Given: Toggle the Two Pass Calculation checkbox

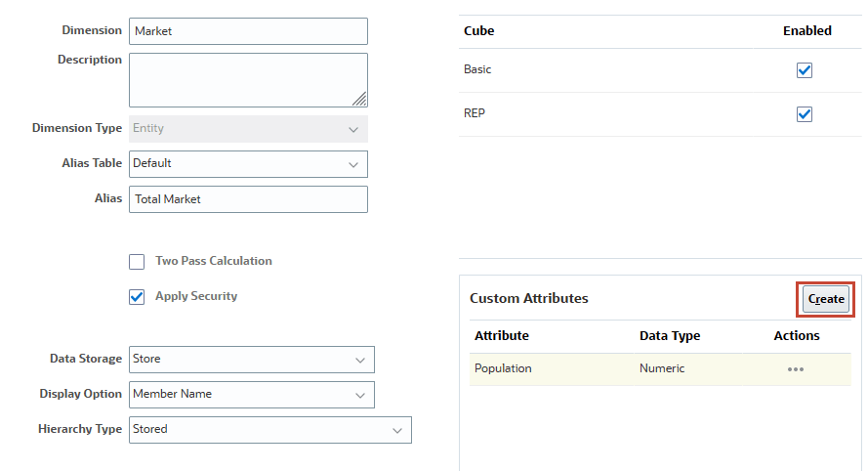Looking at the screenshot, I should coord(137,262).
